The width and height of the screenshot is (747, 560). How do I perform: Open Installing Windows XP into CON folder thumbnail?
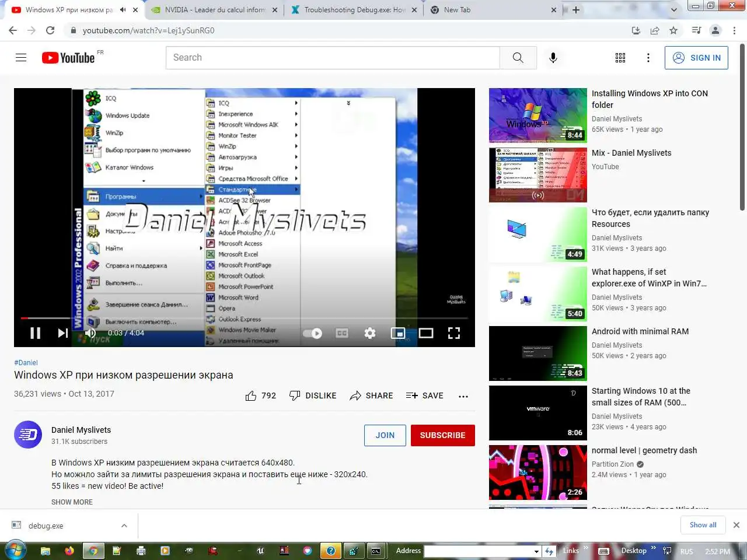pyautogui.click(x=538, y=116)
